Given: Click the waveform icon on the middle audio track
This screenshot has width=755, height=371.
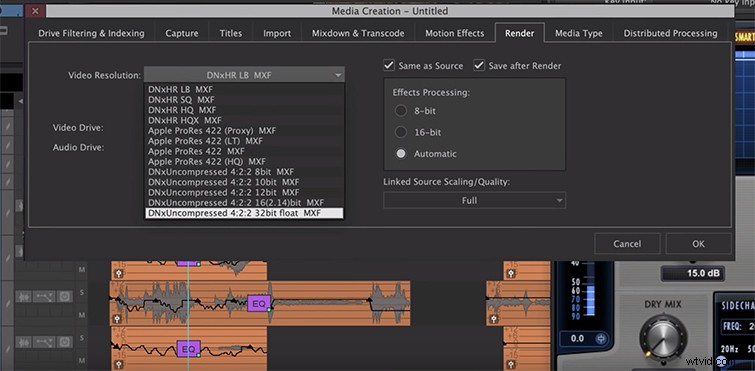Looking at the screenshot, I should 24,296.
